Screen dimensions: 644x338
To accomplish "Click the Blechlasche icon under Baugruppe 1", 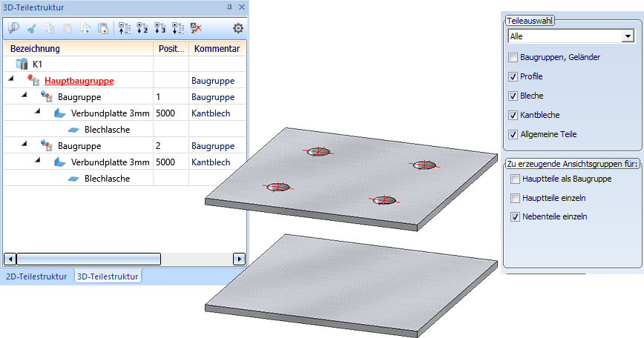I will pos(73,130).
